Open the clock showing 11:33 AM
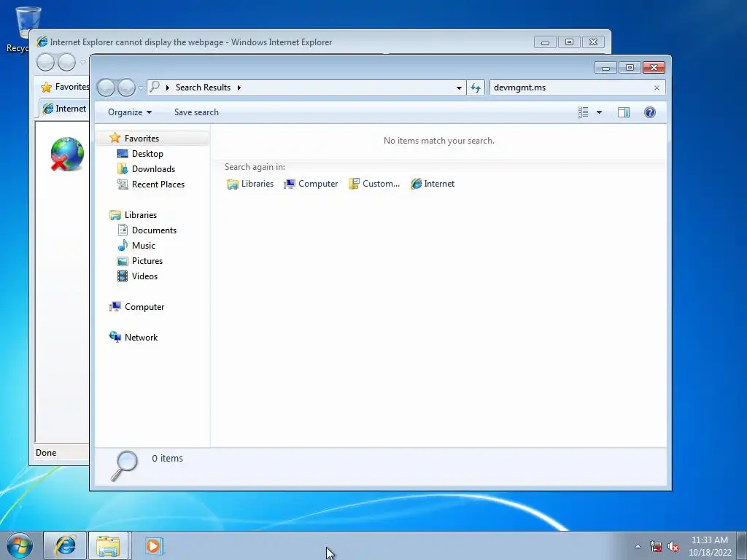 click(710, 546)
